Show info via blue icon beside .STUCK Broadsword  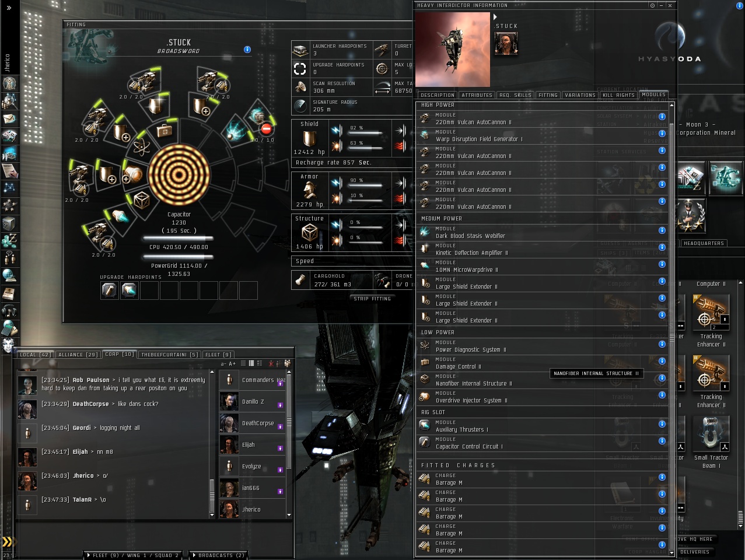coord(247,50)
